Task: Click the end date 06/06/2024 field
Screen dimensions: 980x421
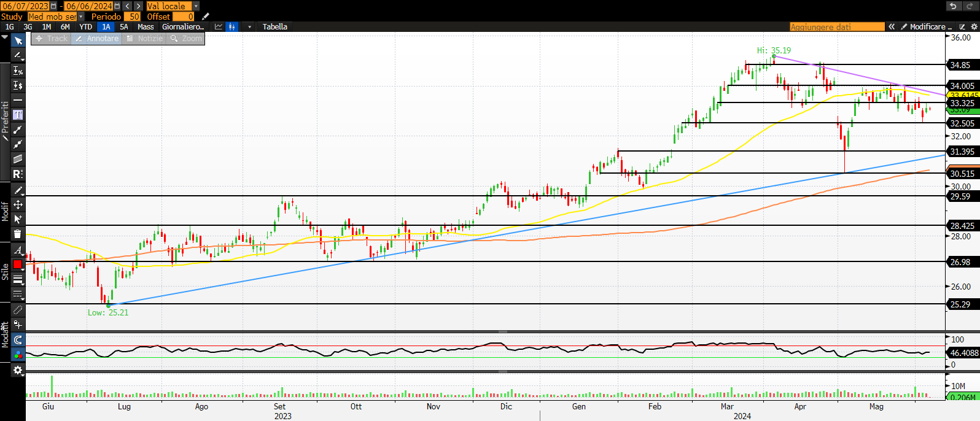Action: pos(89,6)
